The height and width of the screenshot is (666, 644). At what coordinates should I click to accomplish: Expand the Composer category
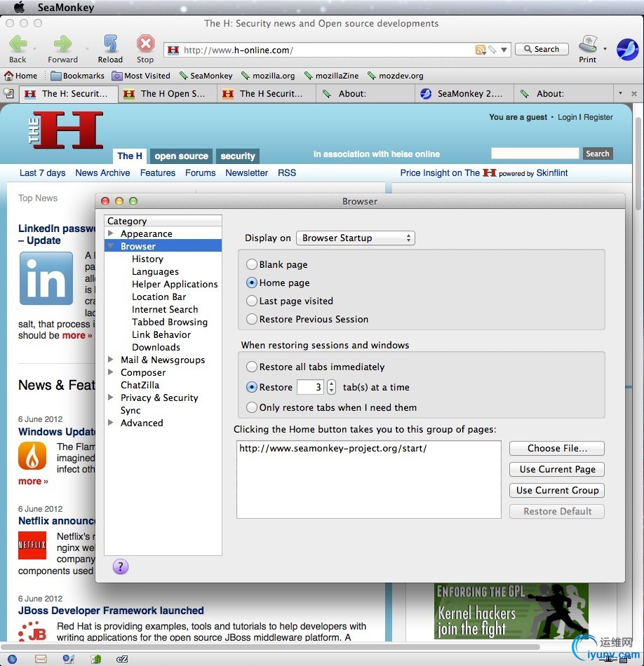point(111,372)
